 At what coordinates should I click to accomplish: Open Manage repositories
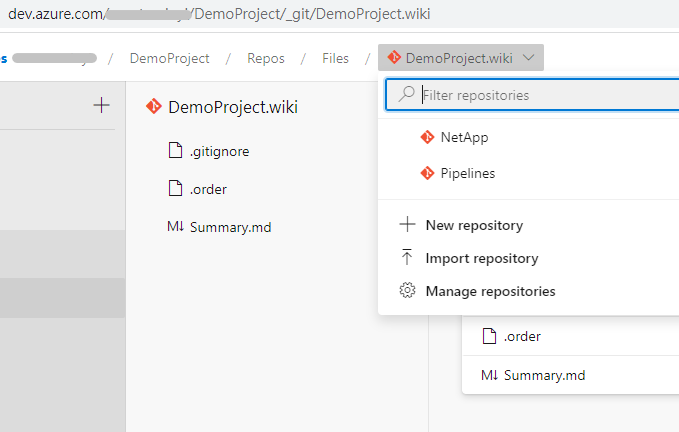click(490, 291)
